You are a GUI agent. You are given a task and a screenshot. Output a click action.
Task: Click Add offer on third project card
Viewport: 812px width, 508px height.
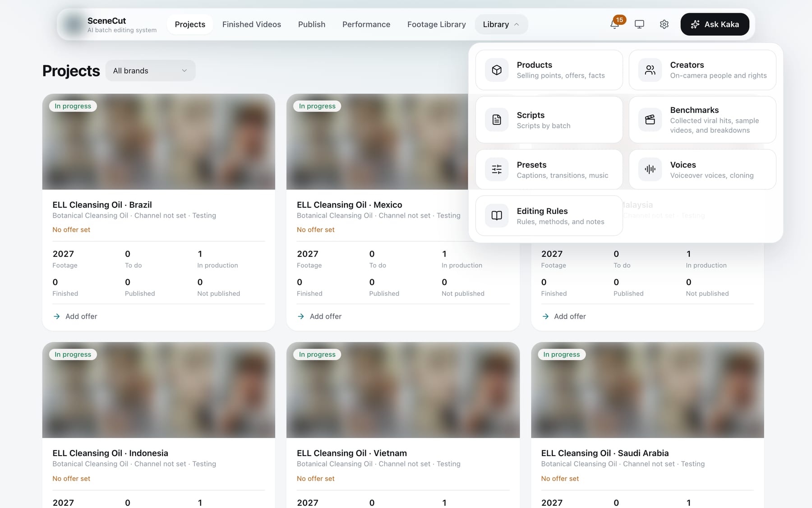tap(564, 317)
